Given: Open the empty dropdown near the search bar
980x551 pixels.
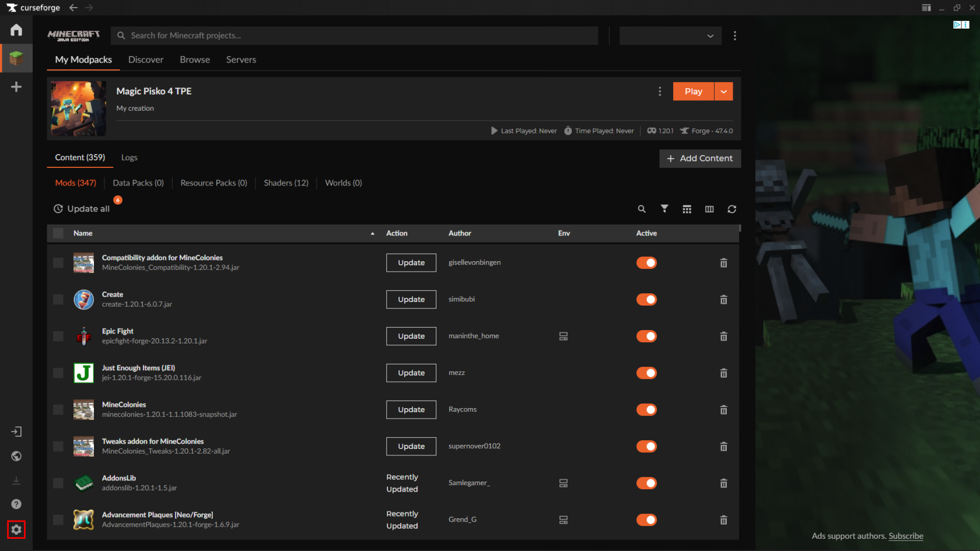Looking at the screenshot, I should point(670,36).
